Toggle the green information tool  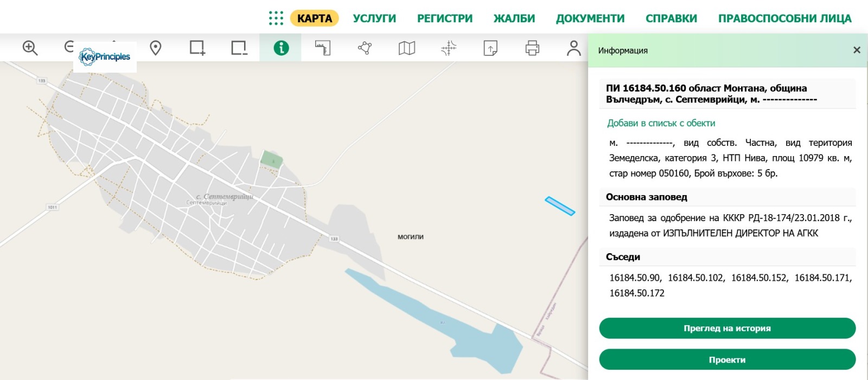point(281,48)
